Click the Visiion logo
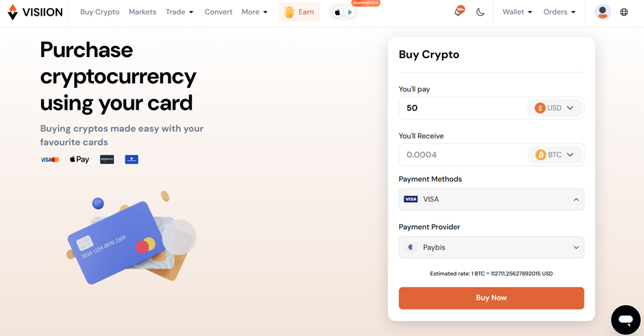644x336 pixels. (35, 12)
